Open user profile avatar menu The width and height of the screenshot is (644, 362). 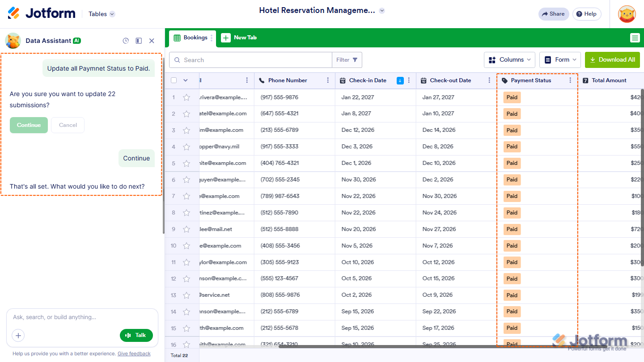627,14
